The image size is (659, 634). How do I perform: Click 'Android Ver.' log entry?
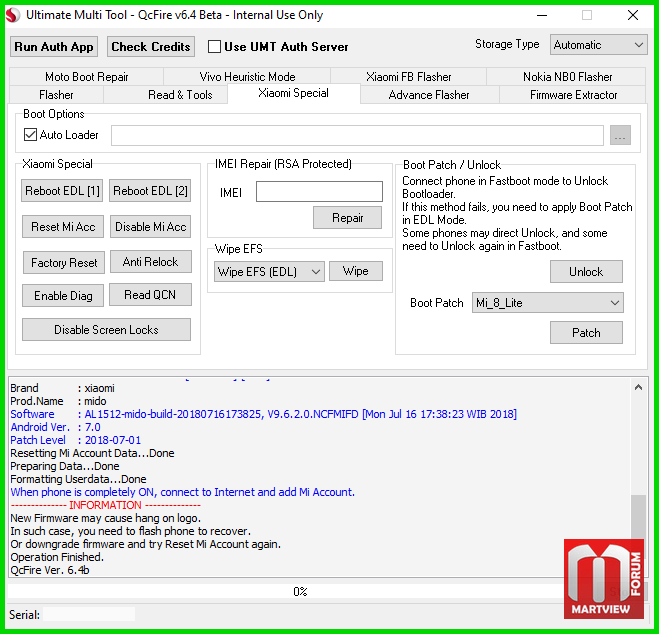point(55,427)
